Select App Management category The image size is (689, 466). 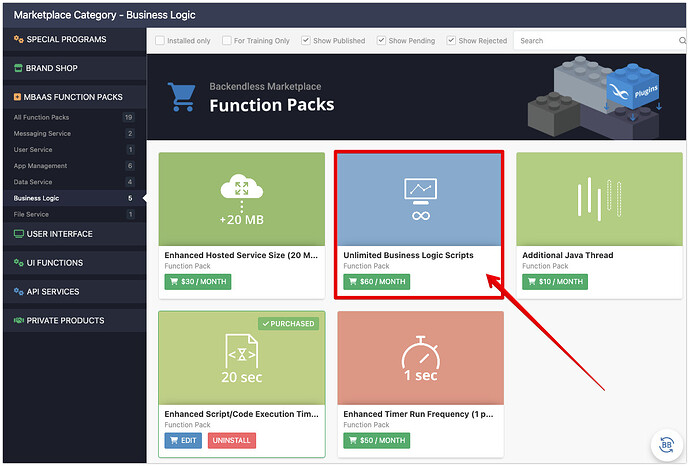[x=74, y=166]
